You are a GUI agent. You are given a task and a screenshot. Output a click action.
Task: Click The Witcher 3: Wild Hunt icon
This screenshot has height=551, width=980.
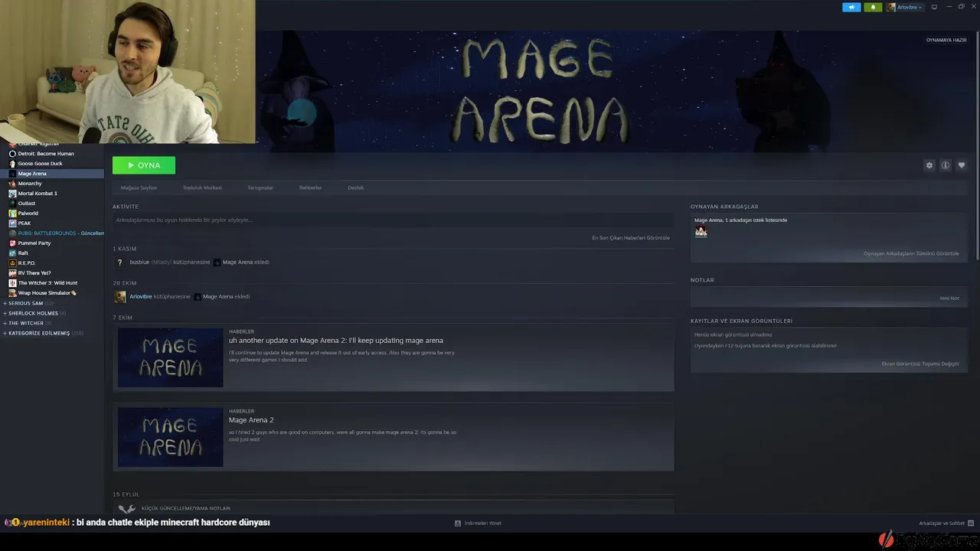coord(12,283)
